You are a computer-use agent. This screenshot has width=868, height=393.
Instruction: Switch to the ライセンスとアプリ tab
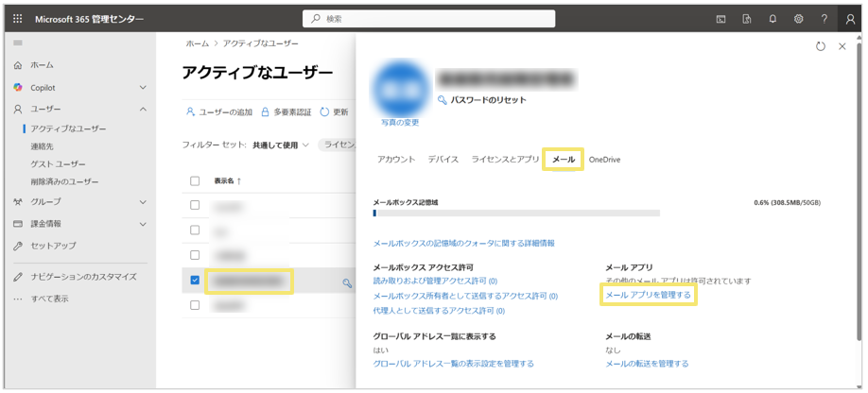(x=505, y=160)
